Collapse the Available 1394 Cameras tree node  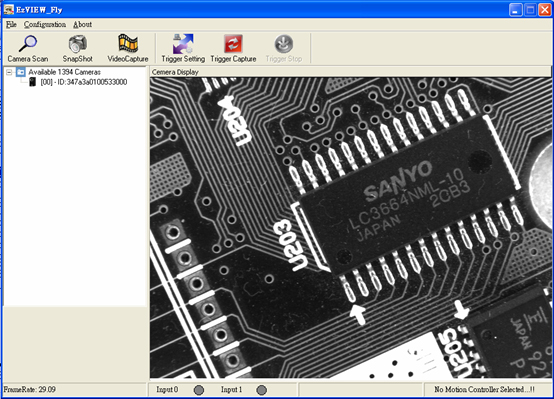tap(9, 72)
